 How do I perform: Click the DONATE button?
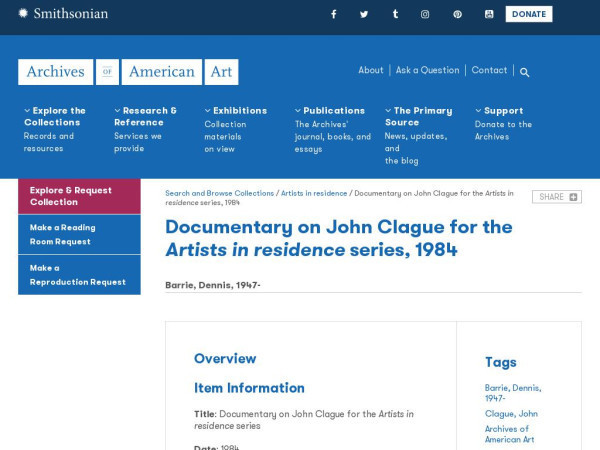(529, 14)
